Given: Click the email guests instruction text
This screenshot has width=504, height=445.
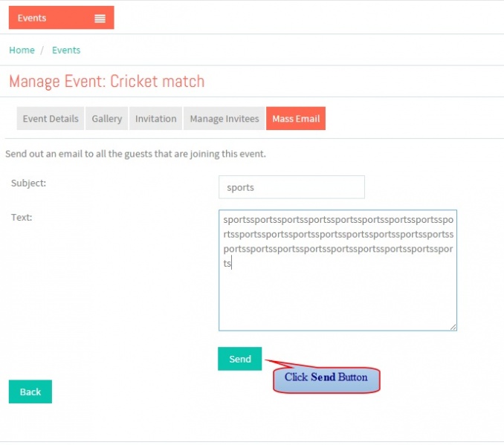Looking at the screenshot, I should 135,154.
